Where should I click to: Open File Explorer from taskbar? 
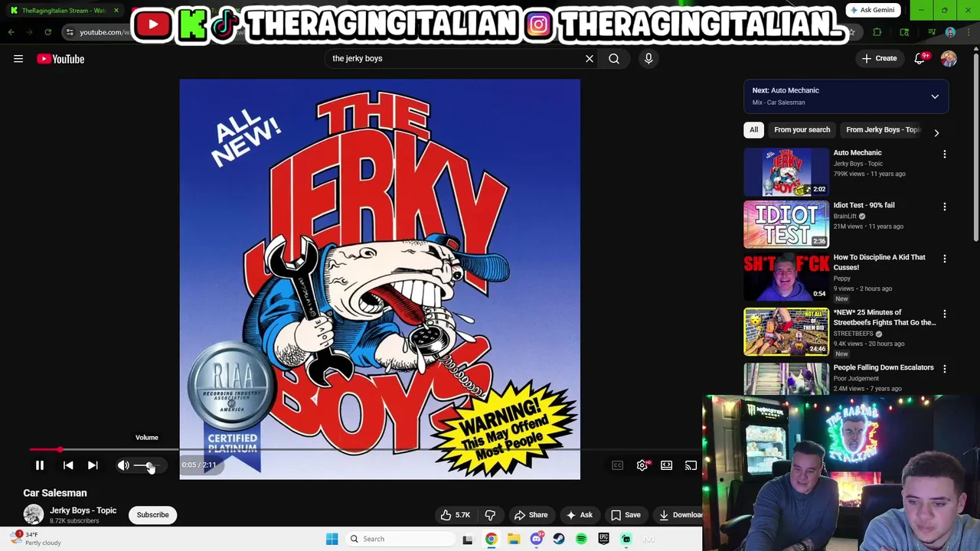click(x=514, y=539)
